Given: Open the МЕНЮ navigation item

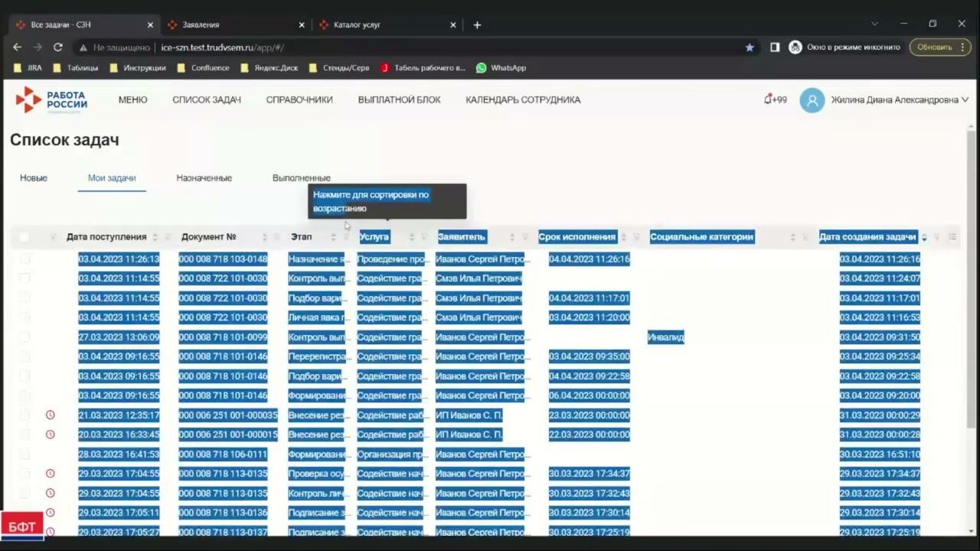Looking at the screenshot, I should (132, 99).
